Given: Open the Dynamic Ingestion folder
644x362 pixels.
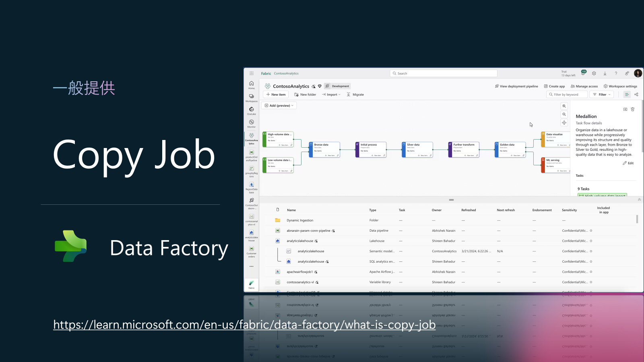Looking at the screenshot, I should 300,220.
